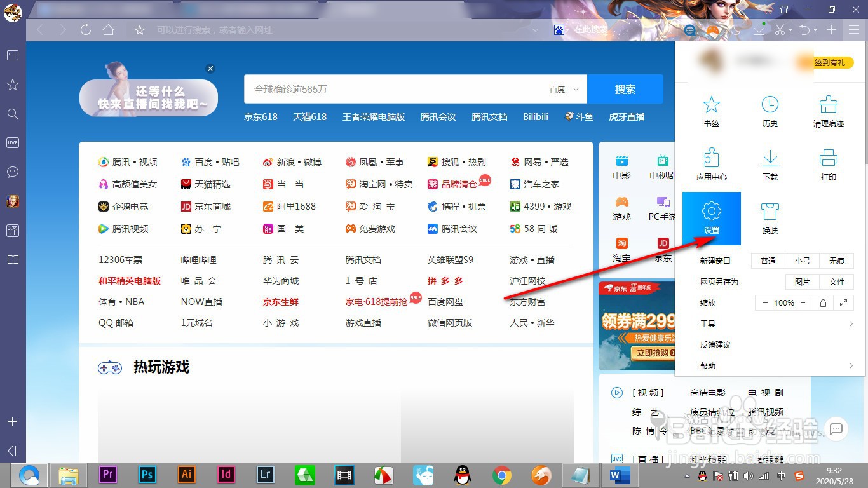868x488 pixels.
Task: View browsing History (历史)
Action: coord(770,111)
